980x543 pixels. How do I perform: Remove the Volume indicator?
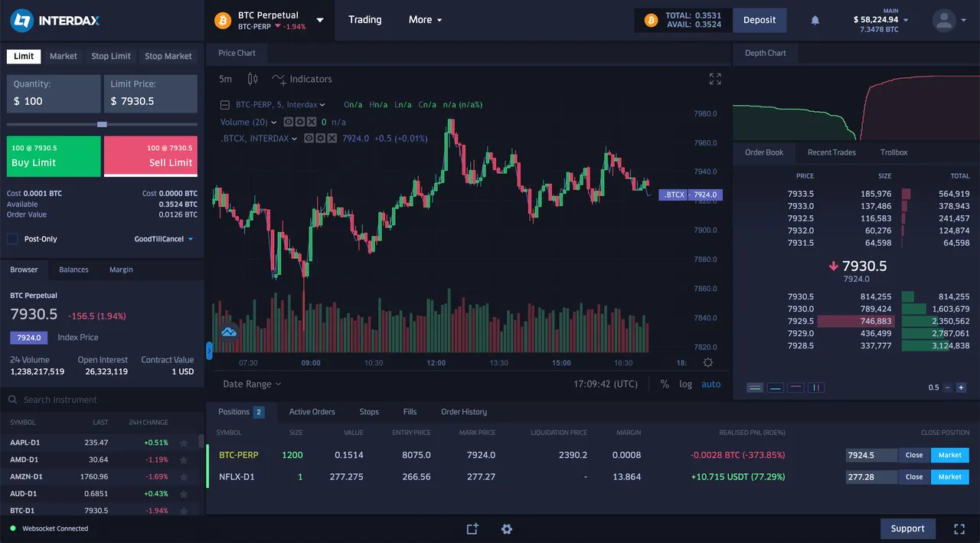[311, 122]
